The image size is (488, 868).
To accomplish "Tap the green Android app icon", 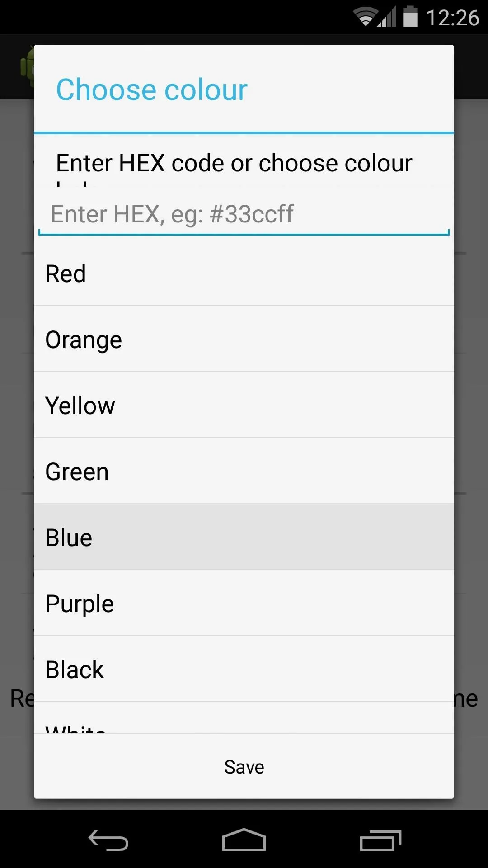I will click(27, 66).
